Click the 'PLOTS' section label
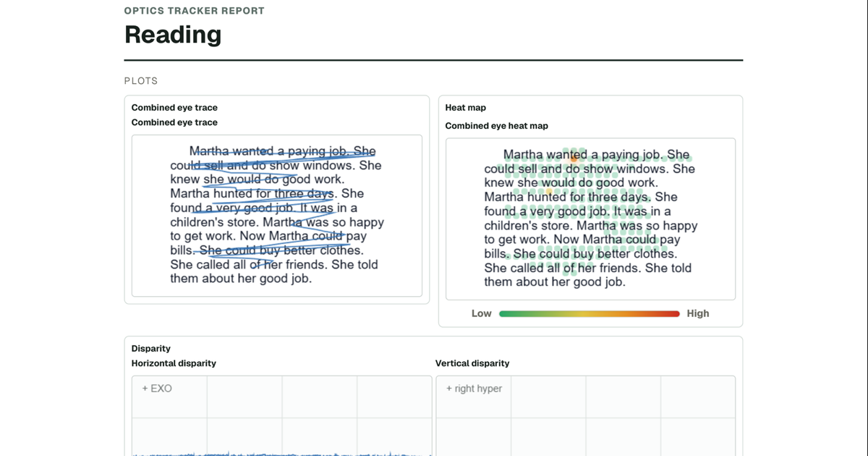The width and height of the screenshot is (868, 456). point(141,81)
